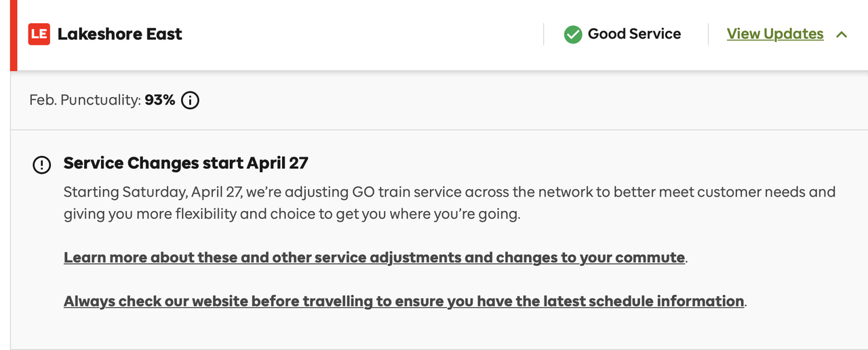Click the 93% punctuality value
Screen dimensions: 868x350
pyautogui.click(x=160, y=100)
